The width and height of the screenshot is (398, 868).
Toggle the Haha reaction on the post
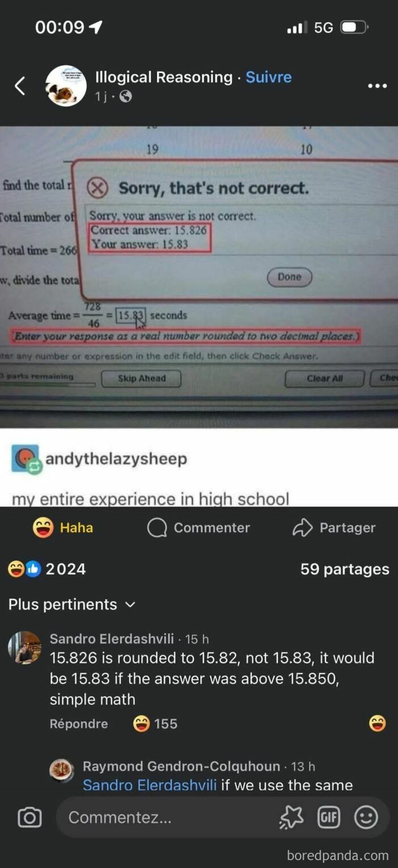coord(63,528)
